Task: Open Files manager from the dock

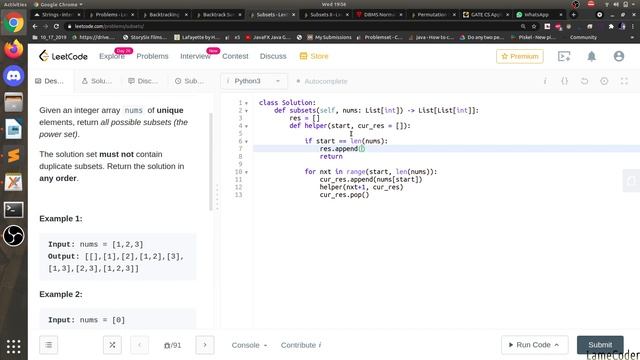Action: click(x=13, y=102)
